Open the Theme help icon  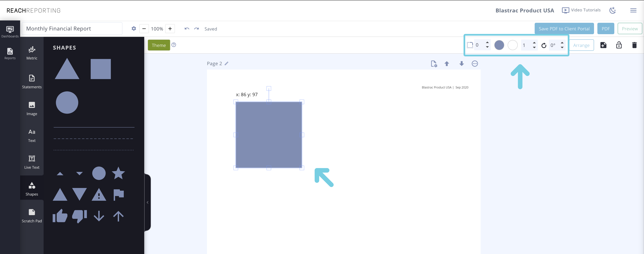pyautogui.click(x=174, y=45)
